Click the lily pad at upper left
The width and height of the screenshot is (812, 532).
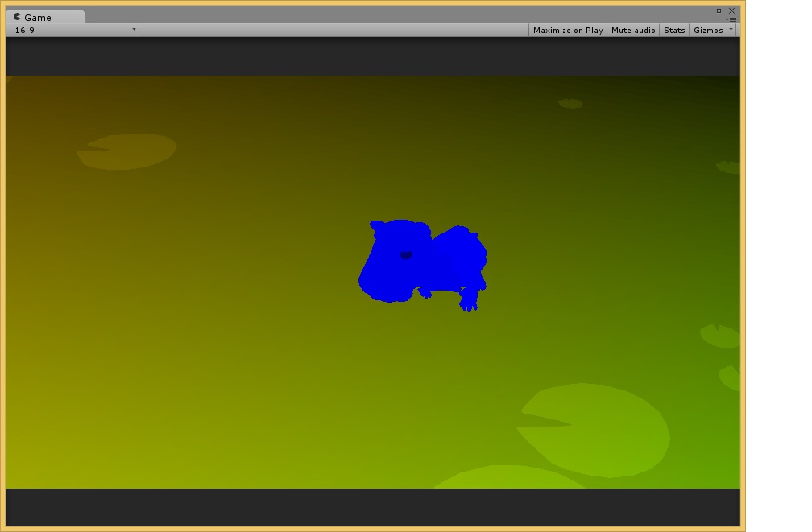point(127,151)
